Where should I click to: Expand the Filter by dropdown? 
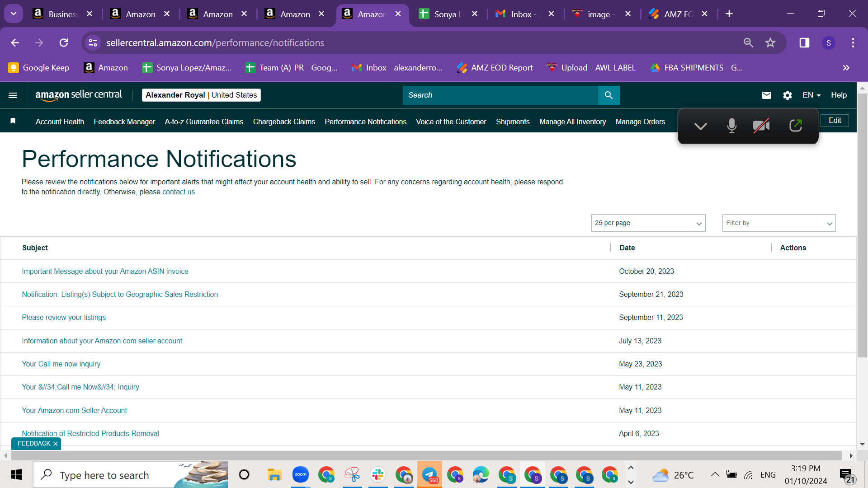pyautogui.click(x=779, y=223)
